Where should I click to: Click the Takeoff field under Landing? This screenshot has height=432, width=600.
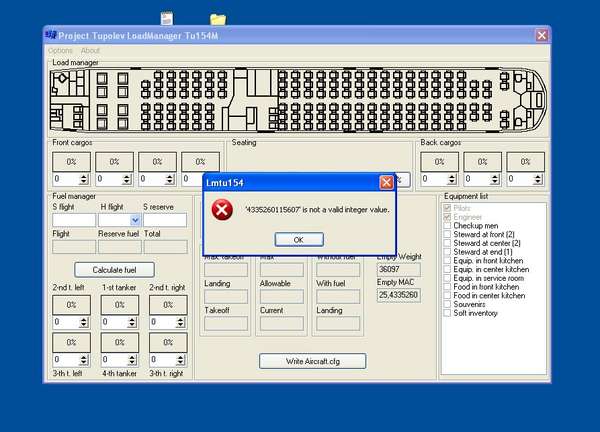pyautogui.click(x=226, y=324)
